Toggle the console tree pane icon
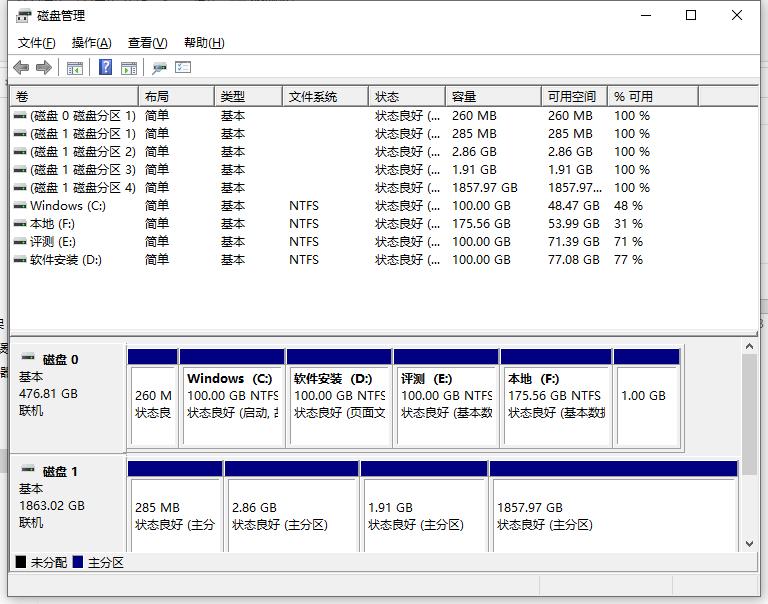The image size is (768, 604). 74,67
